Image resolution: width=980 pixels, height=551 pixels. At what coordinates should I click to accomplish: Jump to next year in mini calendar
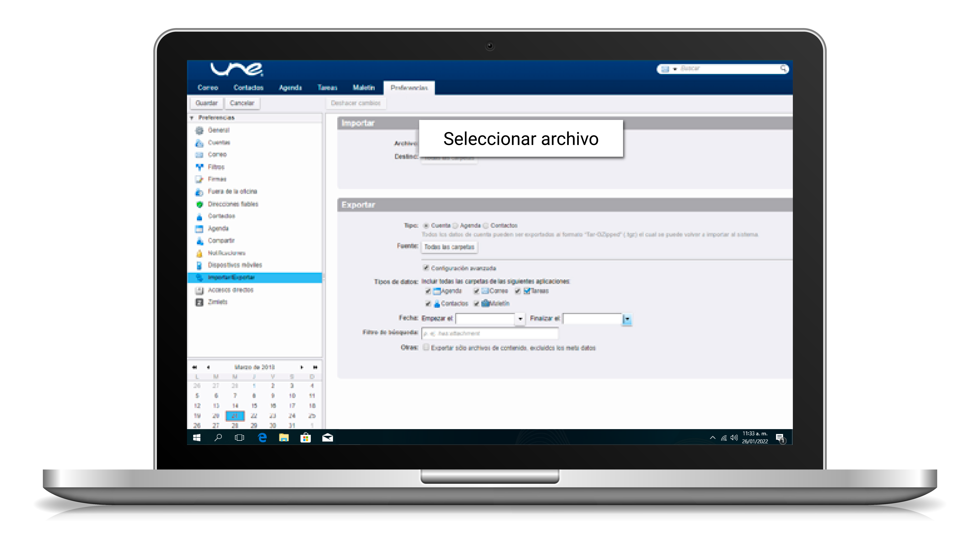(x=315, y=367)
